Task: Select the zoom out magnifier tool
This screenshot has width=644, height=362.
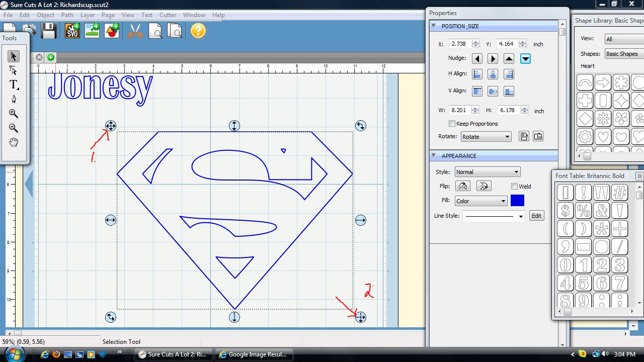Action: tap(14, 128)
